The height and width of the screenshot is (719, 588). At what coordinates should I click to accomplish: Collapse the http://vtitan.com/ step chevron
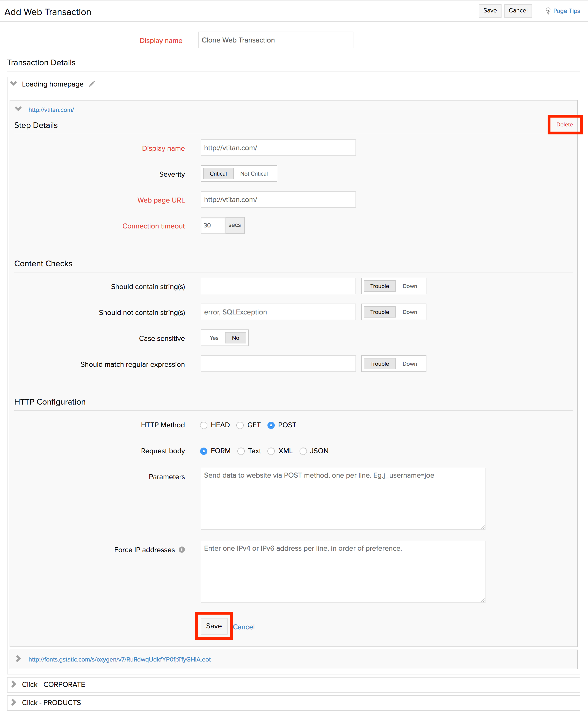18,109
